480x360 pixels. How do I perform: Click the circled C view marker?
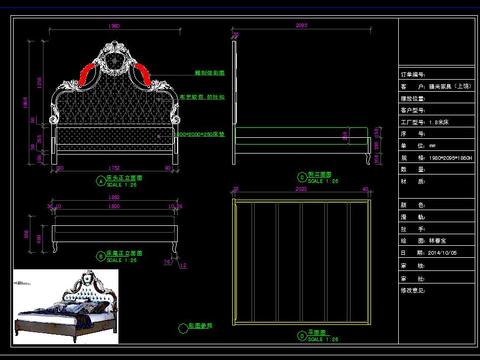(302, 177)
